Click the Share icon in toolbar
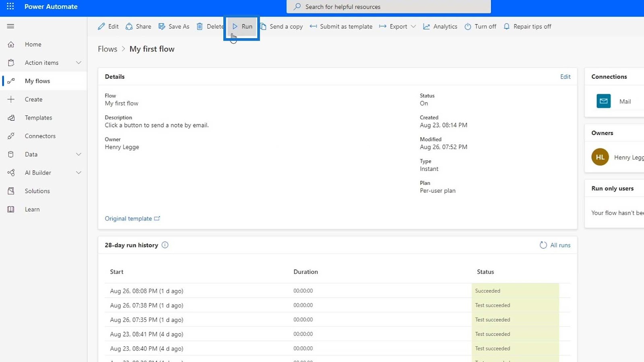The height and width of the screenshot is (362, 644). coord(129,27)
